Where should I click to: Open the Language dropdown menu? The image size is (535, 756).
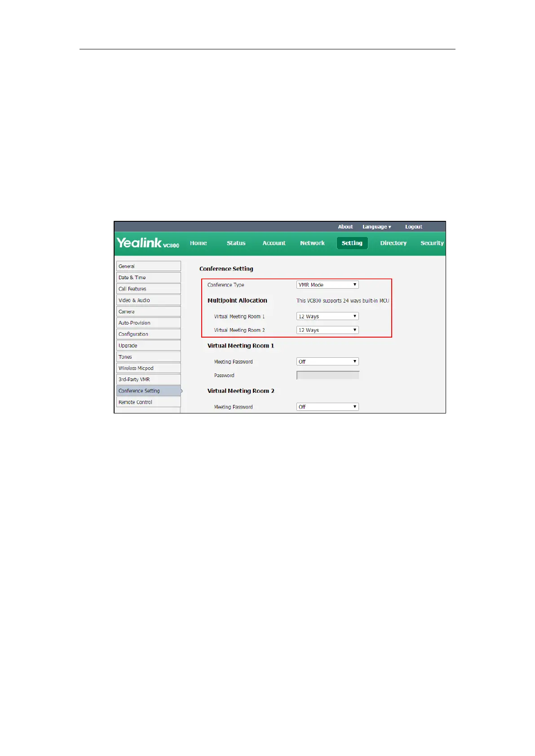(377, 227)
